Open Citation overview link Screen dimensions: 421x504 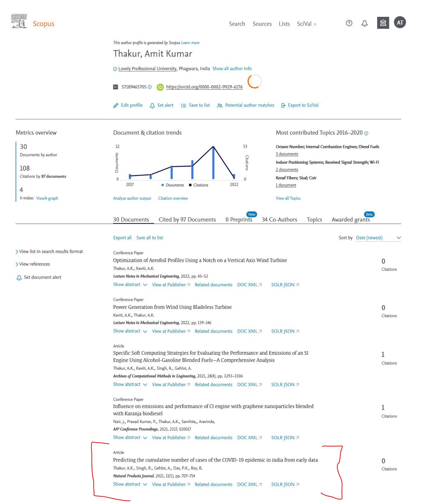tap(173, 198)
